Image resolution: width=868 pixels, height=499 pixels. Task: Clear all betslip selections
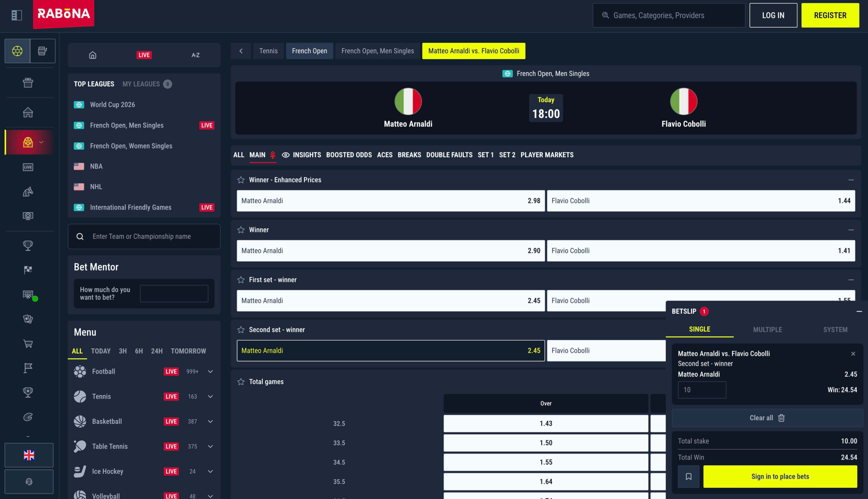(767, 418)
